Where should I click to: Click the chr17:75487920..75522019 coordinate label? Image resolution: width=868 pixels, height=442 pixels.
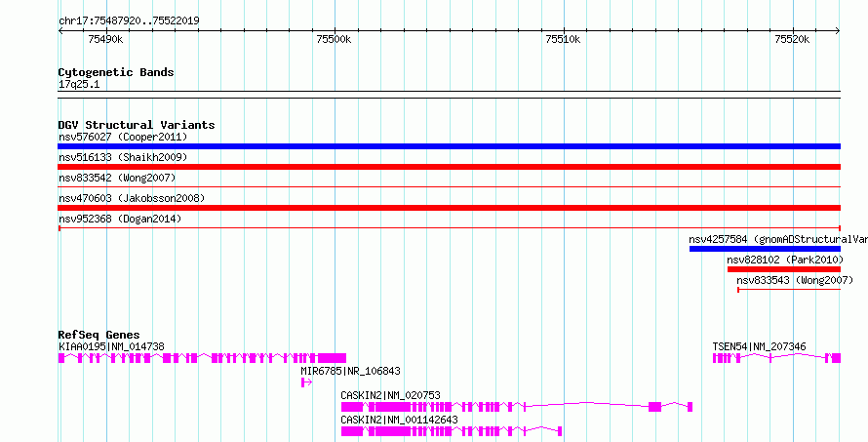(x=129, y=21)
